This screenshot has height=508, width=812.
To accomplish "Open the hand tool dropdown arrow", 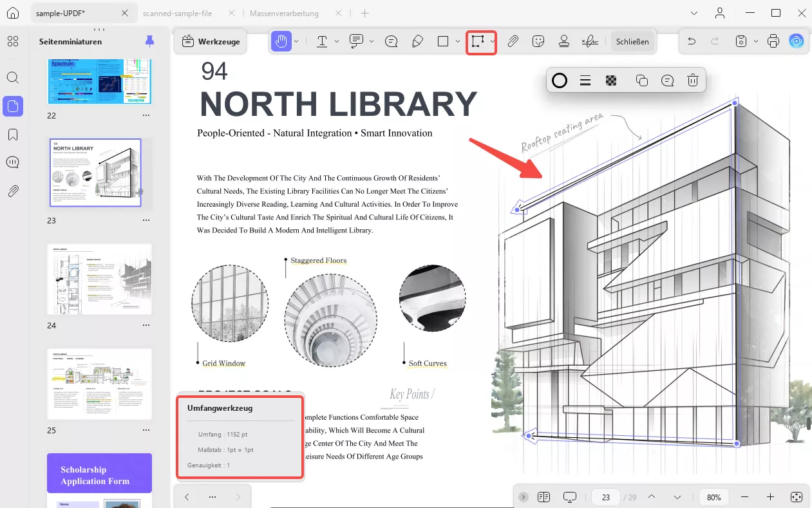I will [296, 41].
